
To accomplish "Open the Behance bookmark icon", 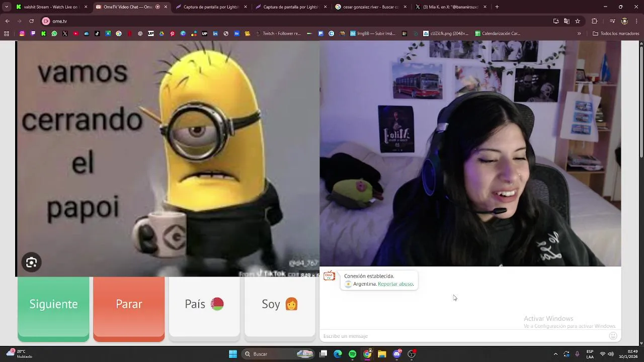I will pos(236,34).
